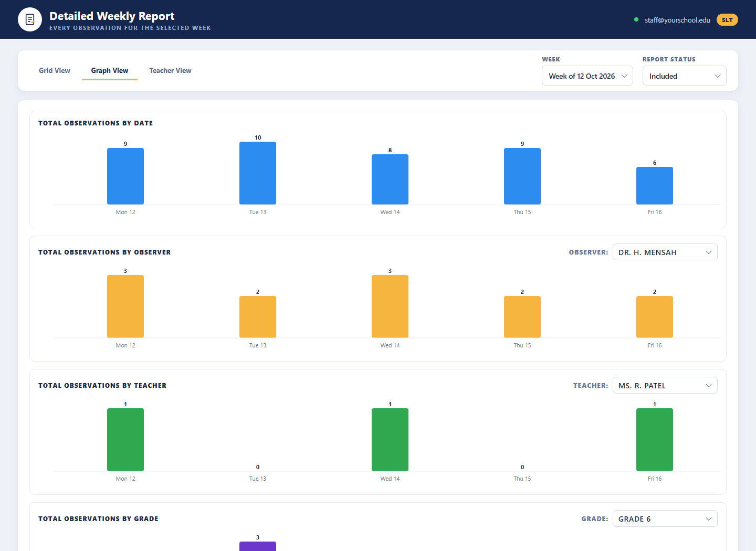Select the Graph View tab

pos(110,71)
